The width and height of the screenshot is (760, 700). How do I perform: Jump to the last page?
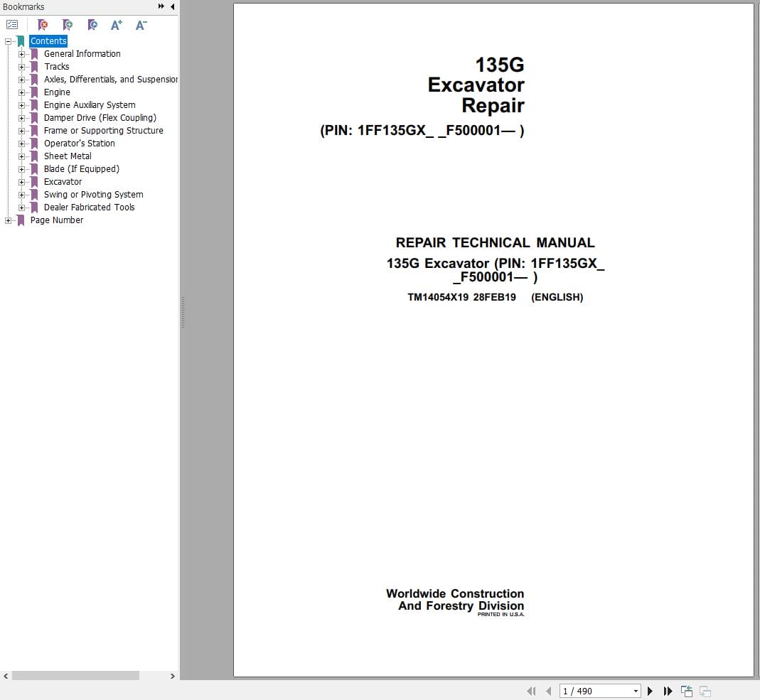pyautogui.click(x=668, y=691)
